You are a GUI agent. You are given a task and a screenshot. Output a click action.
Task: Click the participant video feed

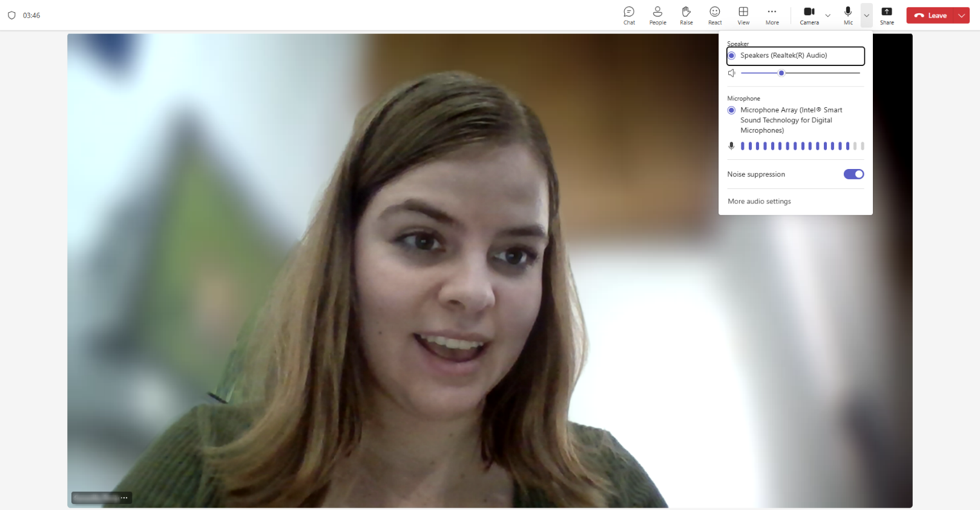[490, 271]
